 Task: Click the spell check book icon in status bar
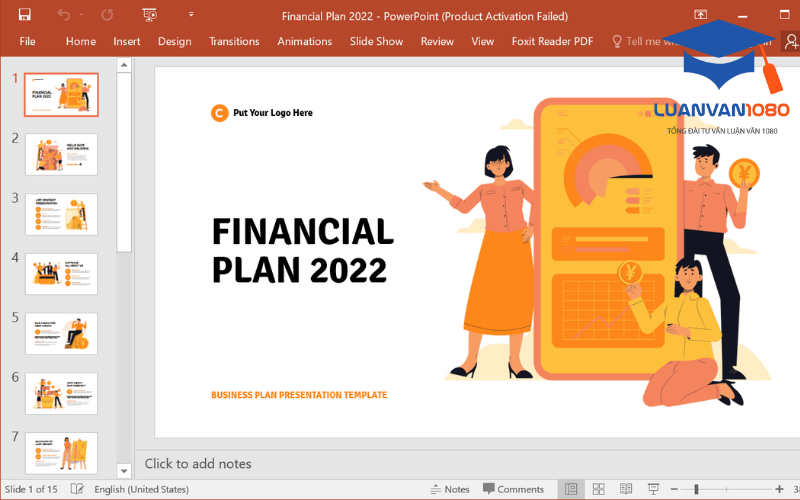77,489
